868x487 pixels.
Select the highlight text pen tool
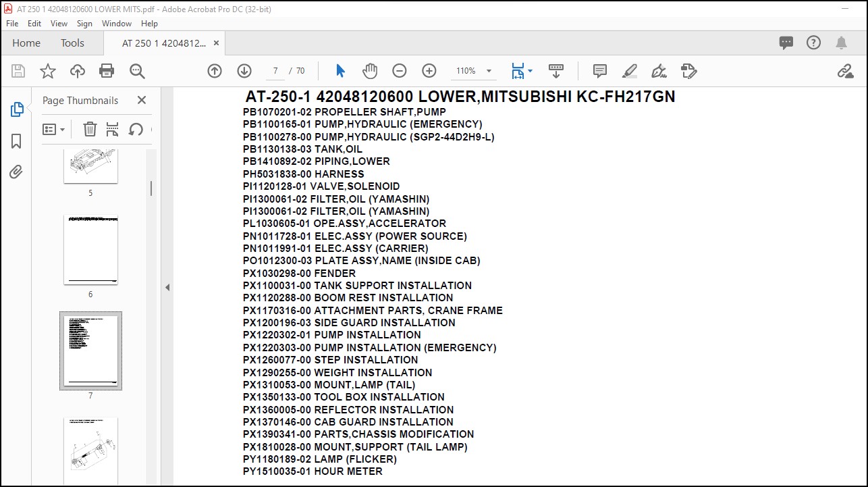click(x=629, y=71)
